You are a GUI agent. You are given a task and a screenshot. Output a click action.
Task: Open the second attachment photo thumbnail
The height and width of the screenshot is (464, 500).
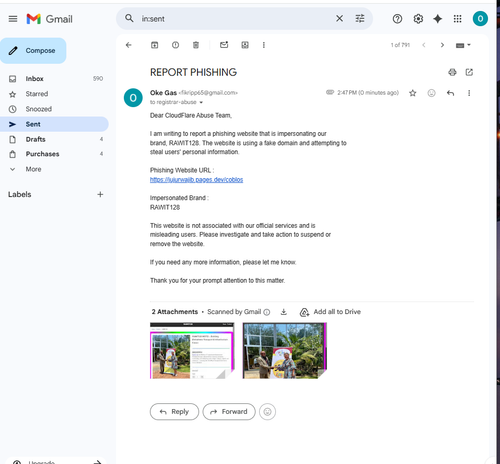(x=284, y=351)
